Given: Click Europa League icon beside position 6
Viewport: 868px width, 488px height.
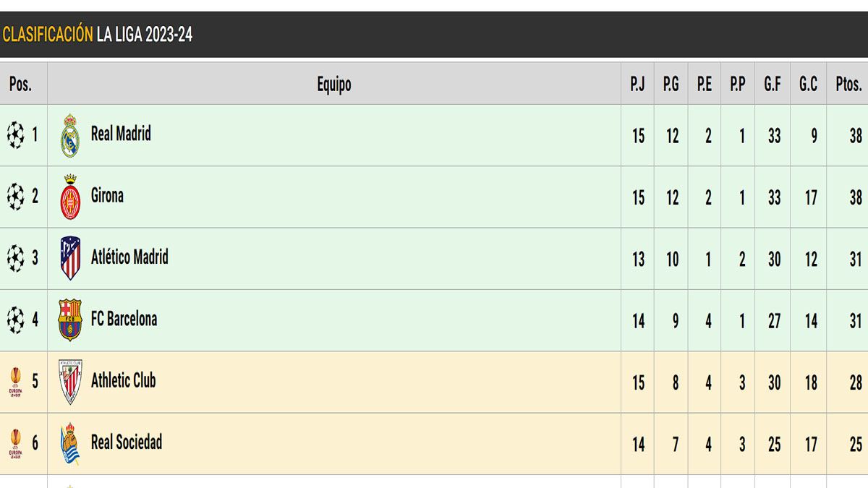Looking at the screenshot, I should (x=15, y=443).
